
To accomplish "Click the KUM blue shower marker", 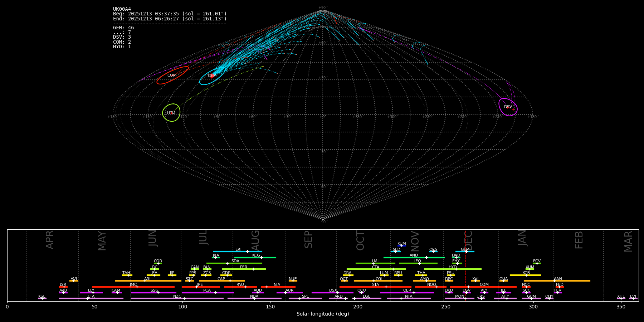I will [x=402, y=246].
